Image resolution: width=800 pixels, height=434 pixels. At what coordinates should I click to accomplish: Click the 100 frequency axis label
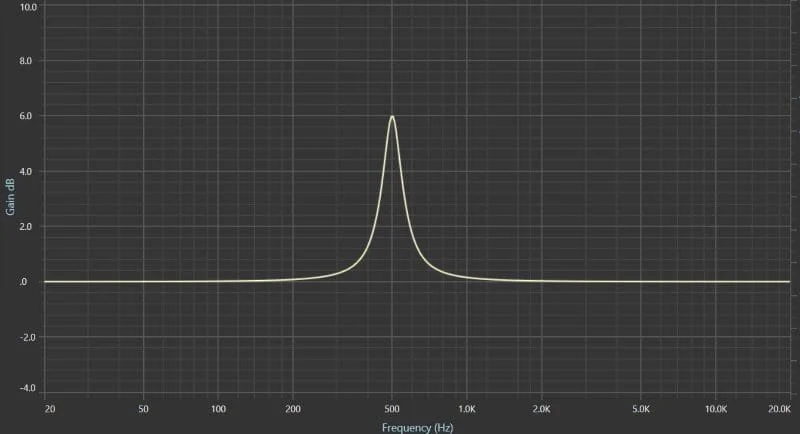point(218,409)
